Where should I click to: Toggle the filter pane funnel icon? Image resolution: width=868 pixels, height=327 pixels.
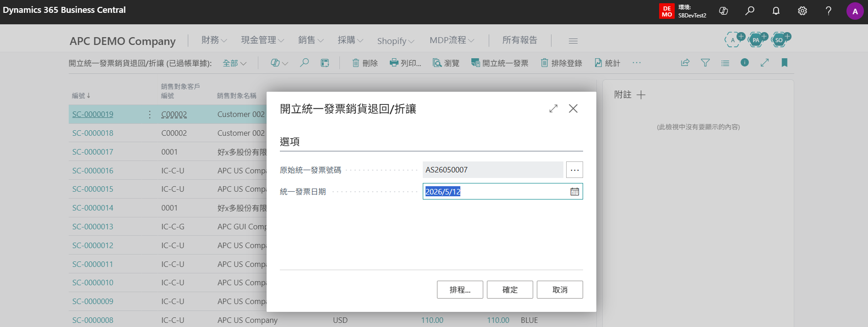pos(705,63)
